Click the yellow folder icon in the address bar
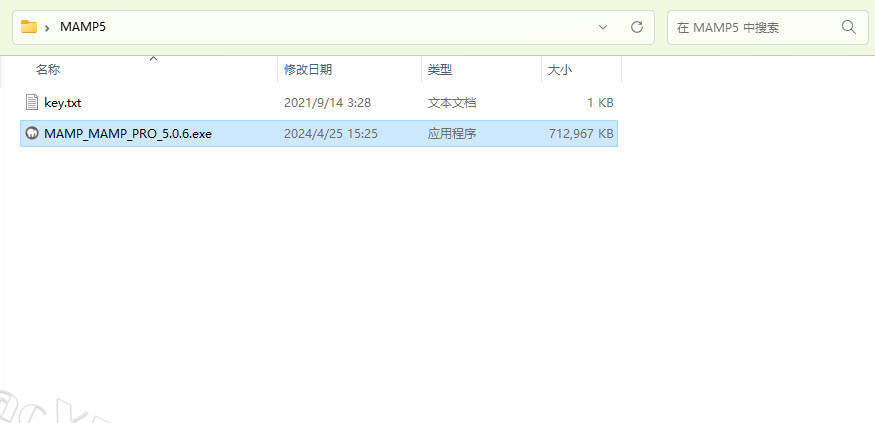 [x=29, y=27]
